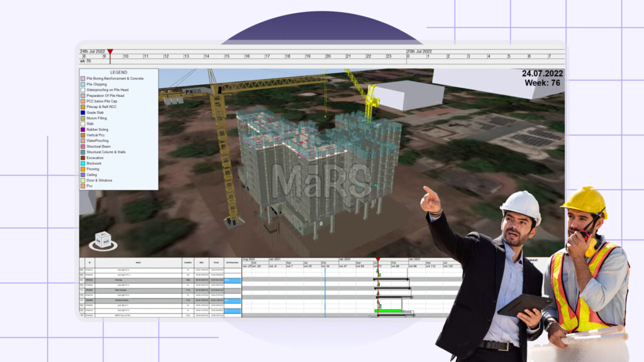
Task: Sort by the Name column header
Action: (x=138, y=263)
